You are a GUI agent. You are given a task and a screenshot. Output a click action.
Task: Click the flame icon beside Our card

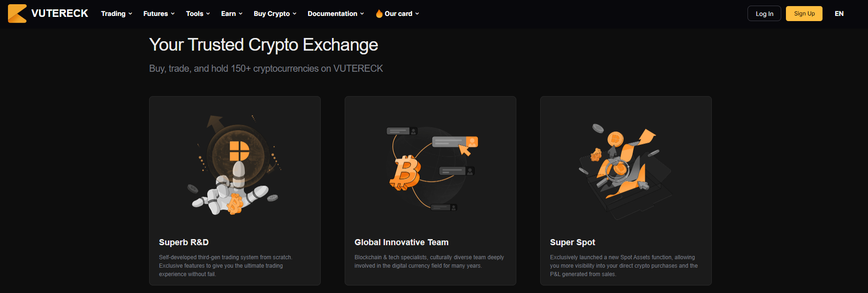(379, 14)
